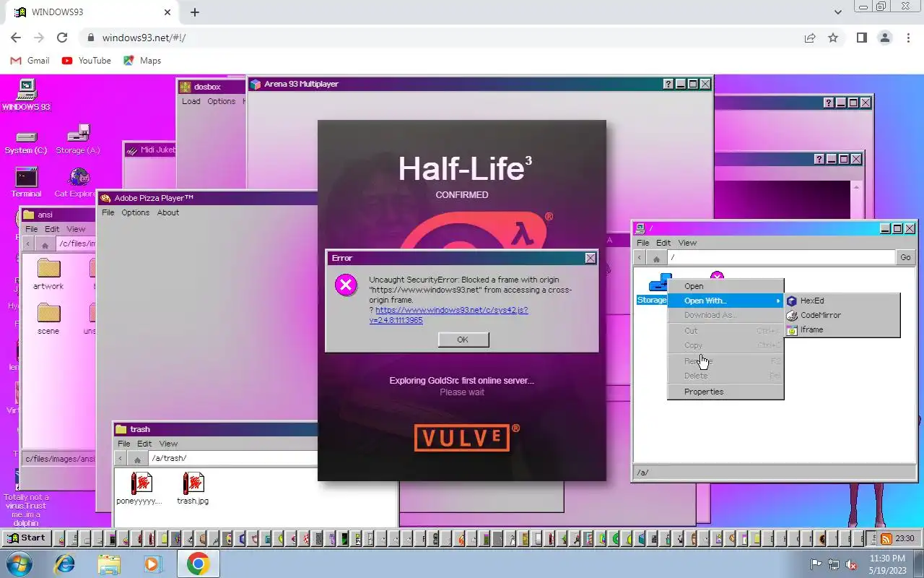Screen dimensions: 924x578
Task: Open the WINDOWS 93 desktop icon
Action: [x=26, y=95]
